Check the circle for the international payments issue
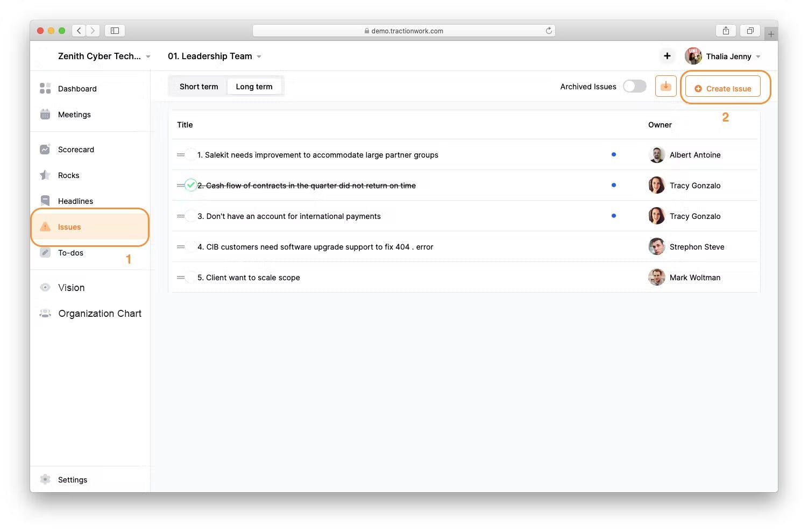 [x=191, y=216]
